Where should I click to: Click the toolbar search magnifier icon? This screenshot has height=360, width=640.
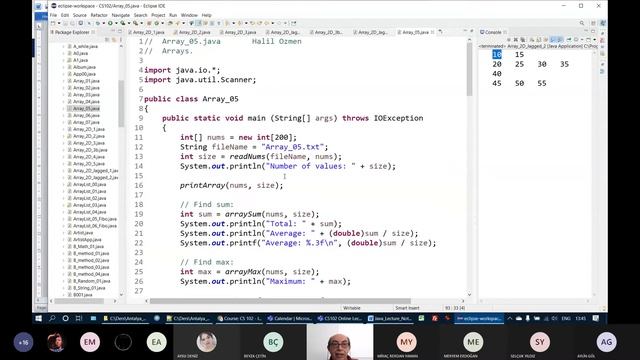(x=582, y=23)
